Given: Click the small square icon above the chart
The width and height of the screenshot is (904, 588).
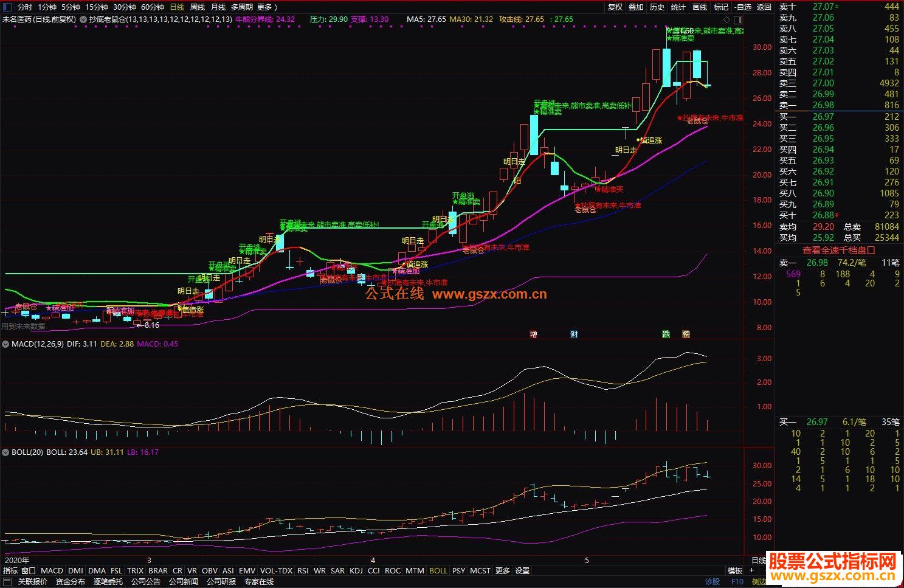Looking at the screenshot, I should pyautogui.click(x=737, y=19).
